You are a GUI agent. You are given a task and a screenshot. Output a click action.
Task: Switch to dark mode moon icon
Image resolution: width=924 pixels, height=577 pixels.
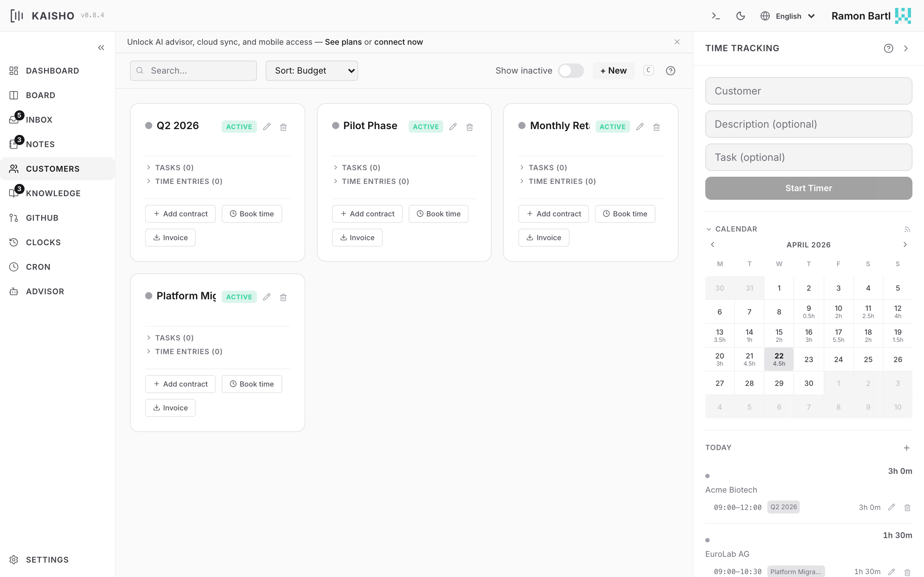740,16
